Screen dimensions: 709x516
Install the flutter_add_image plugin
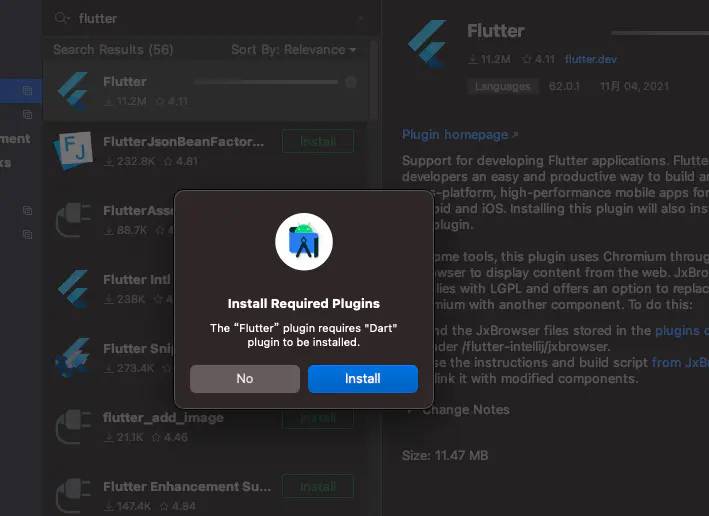tap(318, 417)
